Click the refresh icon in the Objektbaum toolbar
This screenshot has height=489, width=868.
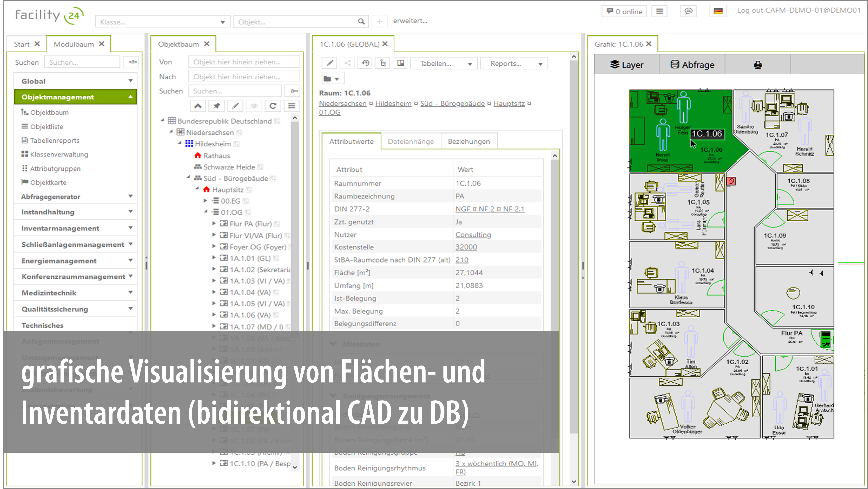point(273,106)
